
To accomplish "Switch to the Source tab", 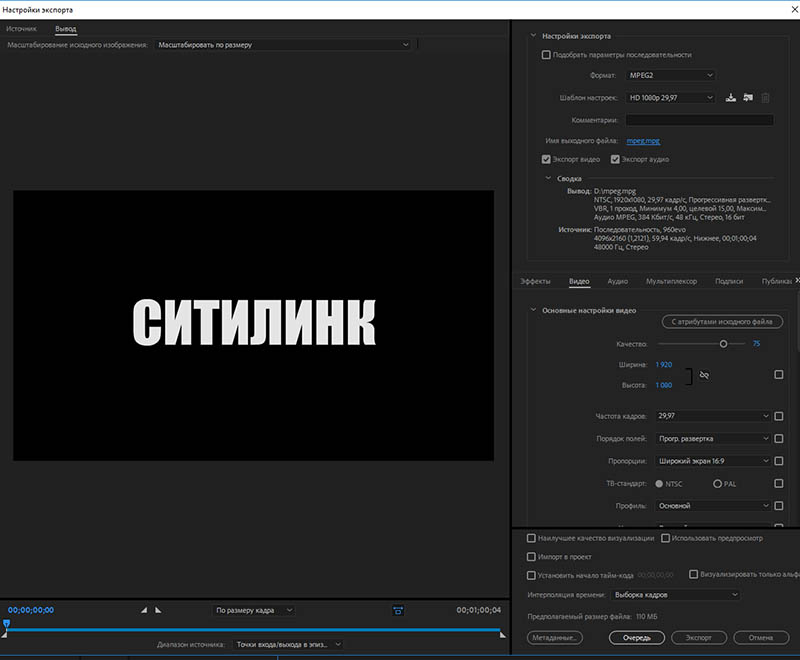I will tap(21, 29).
